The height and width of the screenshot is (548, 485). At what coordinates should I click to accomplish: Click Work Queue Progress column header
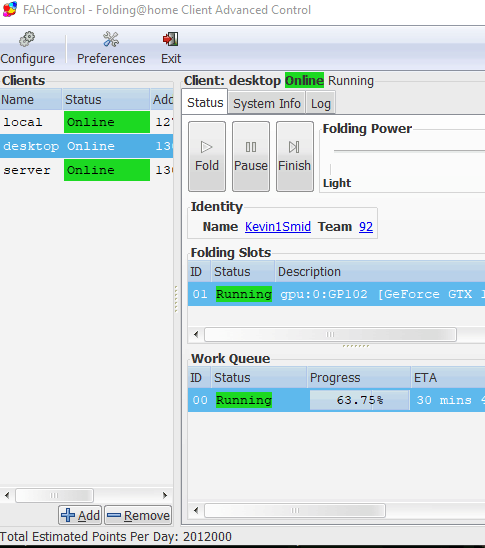coord(359,377)
